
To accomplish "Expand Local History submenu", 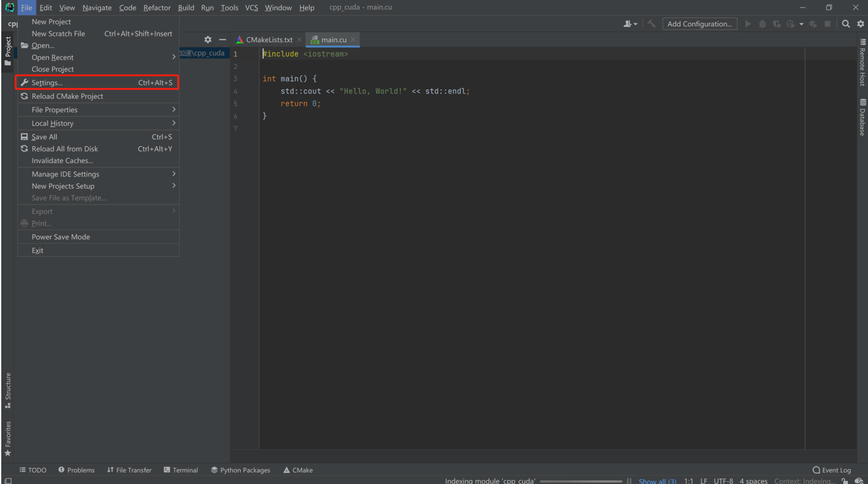I will point(98,124).
